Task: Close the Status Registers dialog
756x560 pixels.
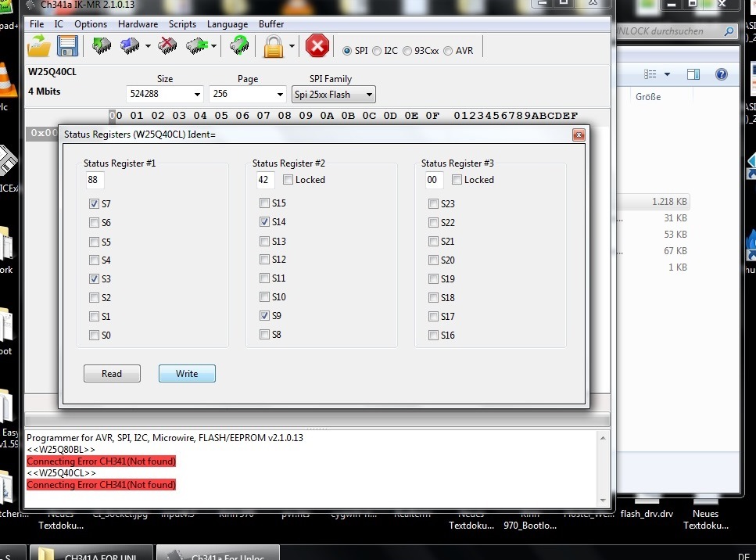Action: 579,135
